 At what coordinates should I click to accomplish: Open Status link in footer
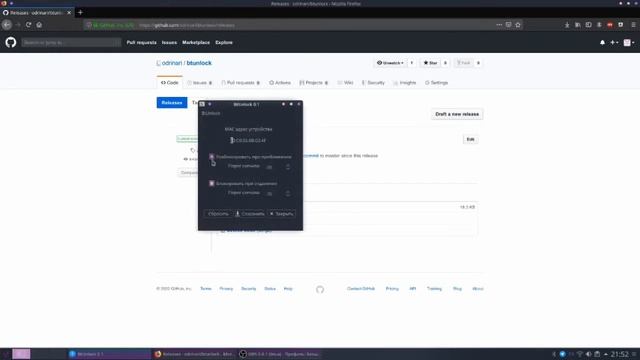[x=270, y=289]
